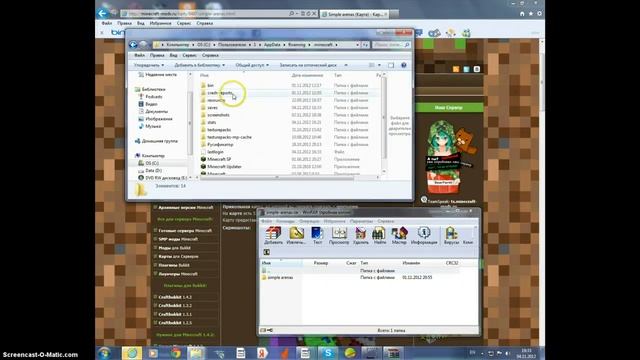Image resolution: width=640 pixels, height=360 pixels.
Task: Click WinRAR up-one-level icon below toolbar
Action: click(267, 252)
